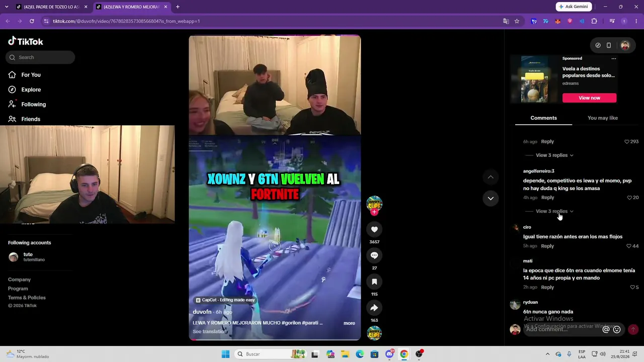Viewport: 644px width, 362px height.
Task: Open the duvofn username on video
Action: (202, 312)
